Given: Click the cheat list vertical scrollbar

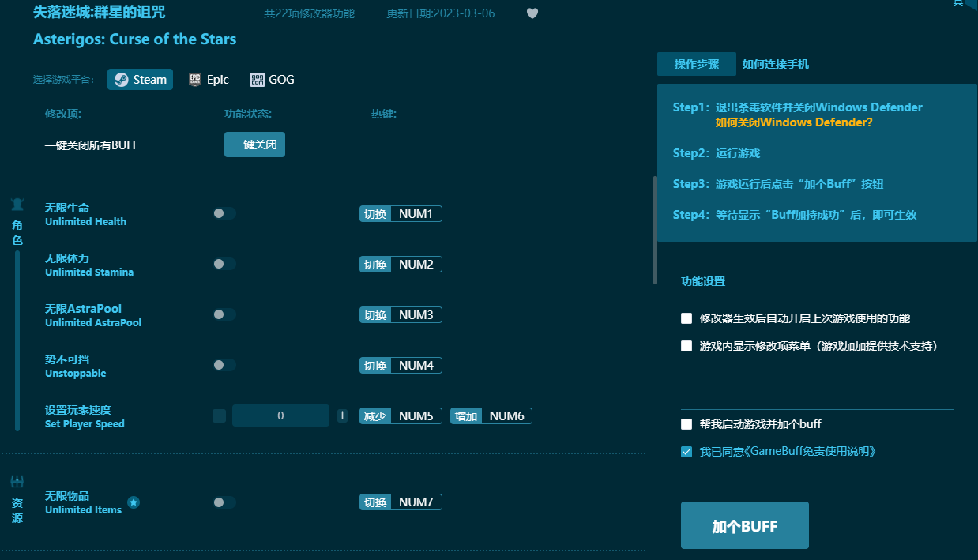Looking at the screenshot, I should [655, 230].
